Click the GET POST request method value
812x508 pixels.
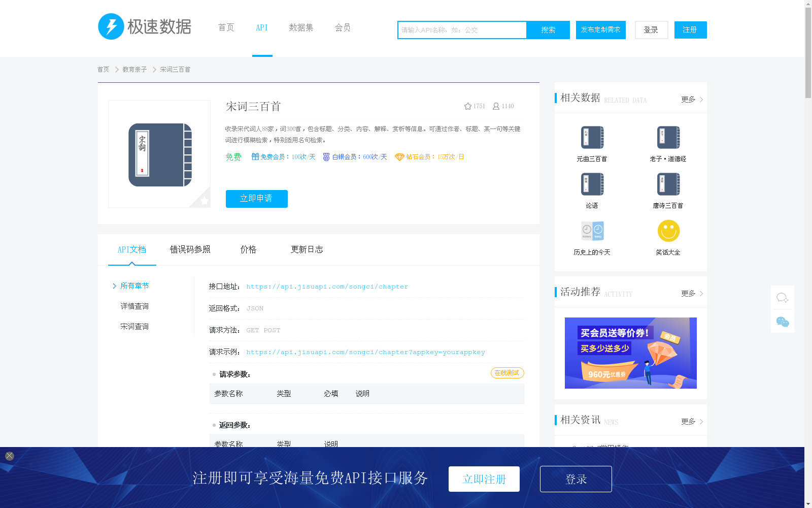click(263, 330)
